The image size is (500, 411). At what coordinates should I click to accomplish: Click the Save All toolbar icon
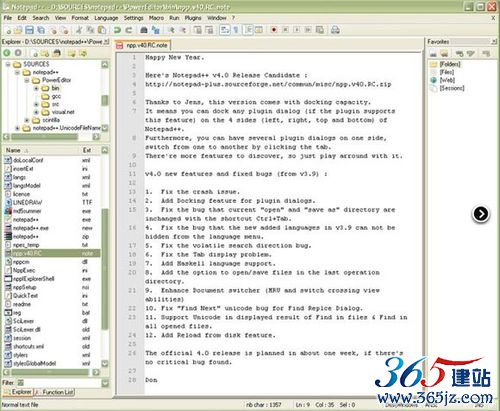click(x=41, y=30)
